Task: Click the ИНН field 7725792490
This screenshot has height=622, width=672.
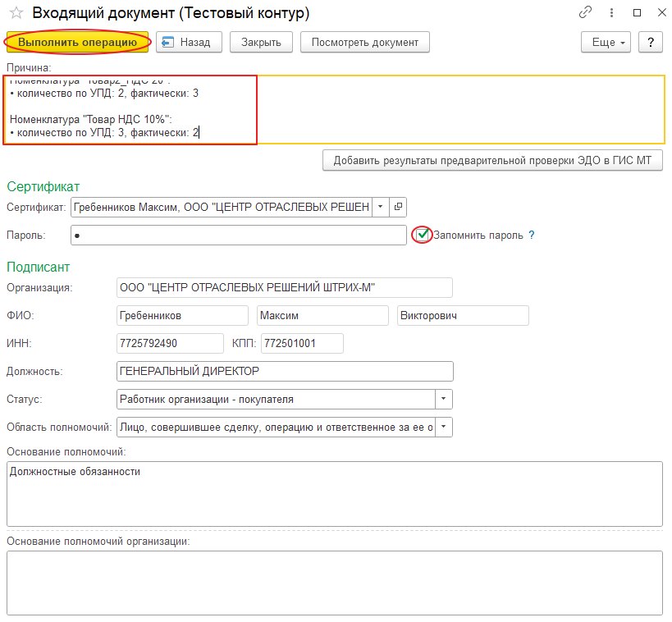Action: point(170,343)
